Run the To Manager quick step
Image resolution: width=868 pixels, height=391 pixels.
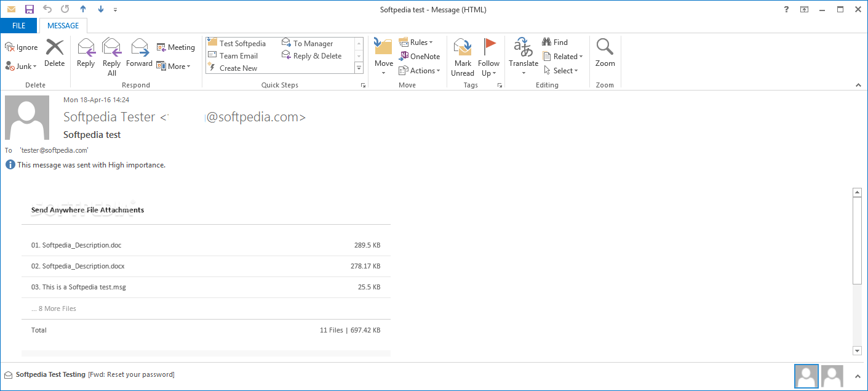coord(308,43)
